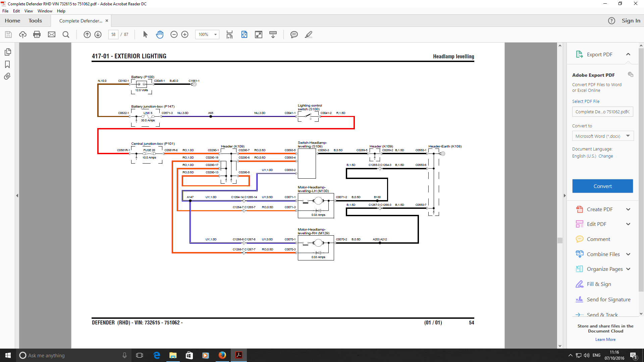This screenshot has height=362, width=644.
Task: Close the Complete Defender document tab
Action: (107, 21)
